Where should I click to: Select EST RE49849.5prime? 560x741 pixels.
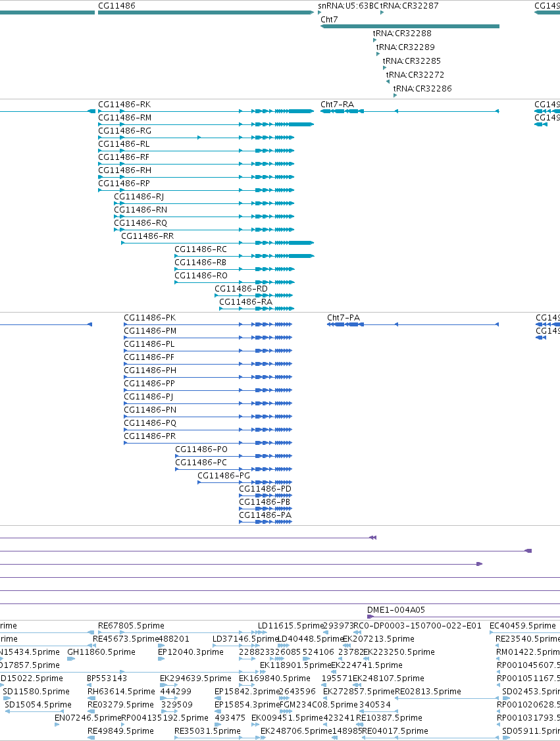120,731
